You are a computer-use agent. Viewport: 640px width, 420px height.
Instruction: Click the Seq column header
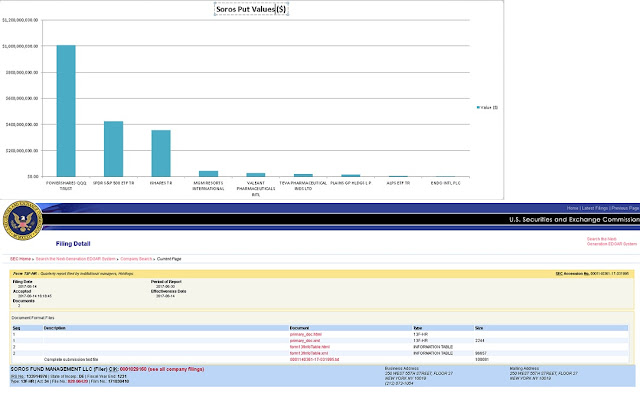tap(16, 328)
